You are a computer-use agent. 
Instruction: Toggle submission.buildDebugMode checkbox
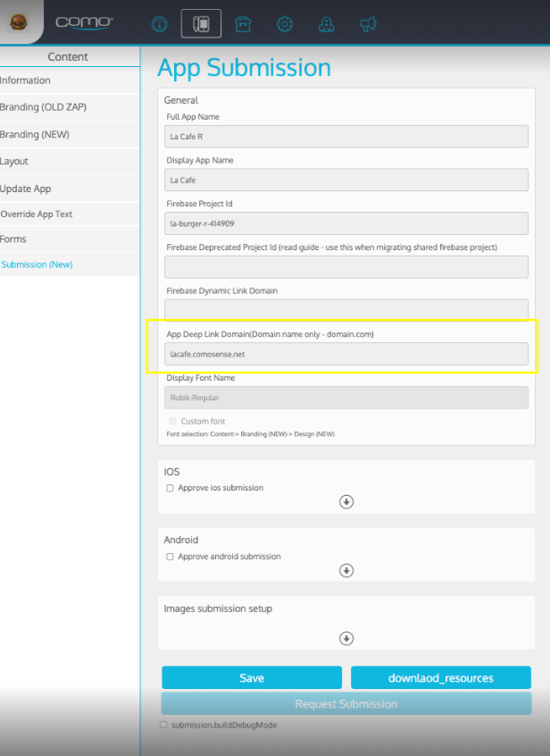(x=163, y=725)
